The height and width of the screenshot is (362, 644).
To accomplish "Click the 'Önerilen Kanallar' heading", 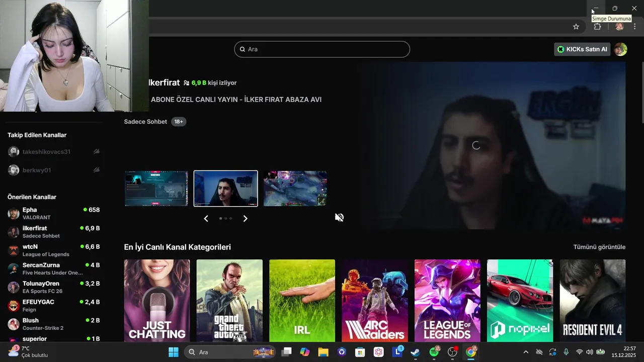I will (x=32, y=197).
